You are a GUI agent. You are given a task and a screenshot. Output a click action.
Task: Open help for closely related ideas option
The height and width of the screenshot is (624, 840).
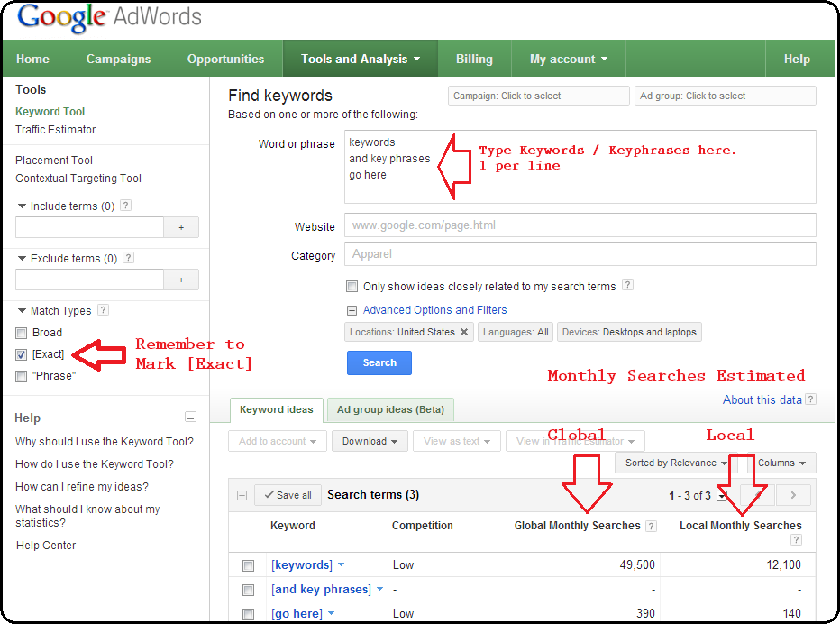tap(628, 285)
